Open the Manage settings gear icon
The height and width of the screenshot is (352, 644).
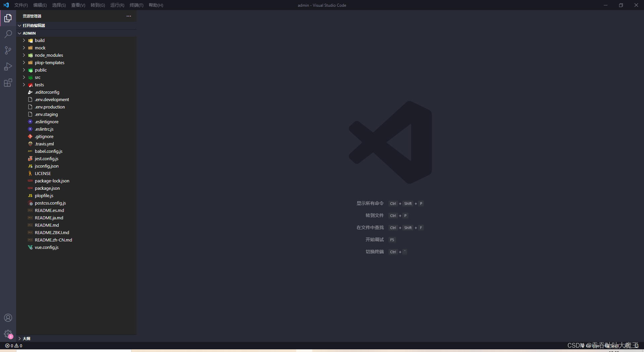[x=8, y=334]
